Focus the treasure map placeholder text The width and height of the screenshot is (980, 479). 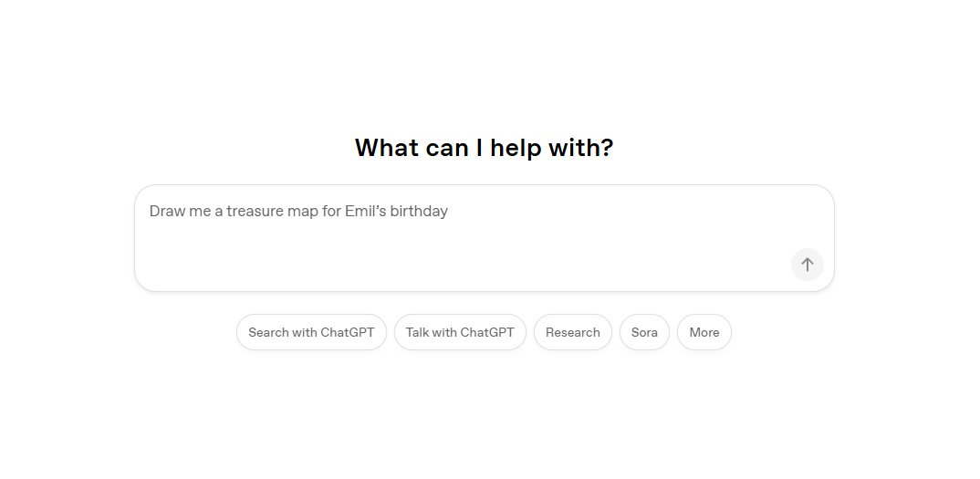298,212
